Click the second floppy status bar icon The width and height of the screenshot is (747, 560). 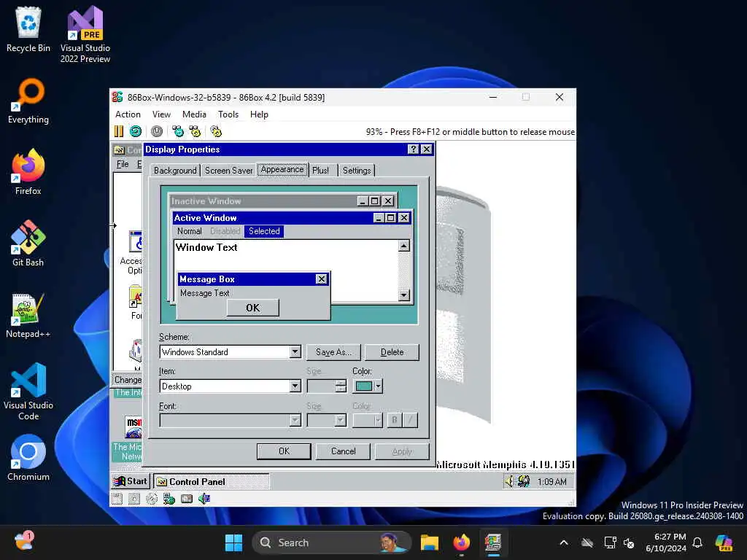(134, 499)
